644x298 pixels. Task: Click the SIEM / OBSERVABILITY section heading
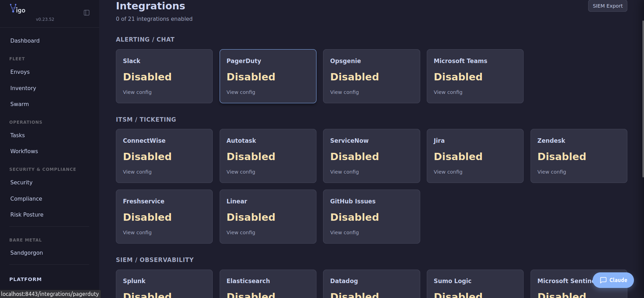pyautogui.click(x=155, y=260)
